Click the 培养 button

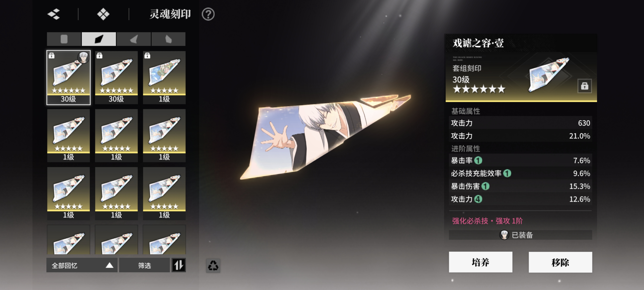[x=480, y=262]
